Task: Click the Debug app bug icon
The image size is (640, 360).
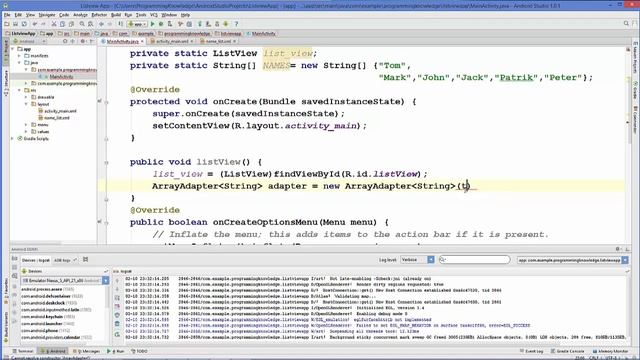Action: (x=161, y=24)
